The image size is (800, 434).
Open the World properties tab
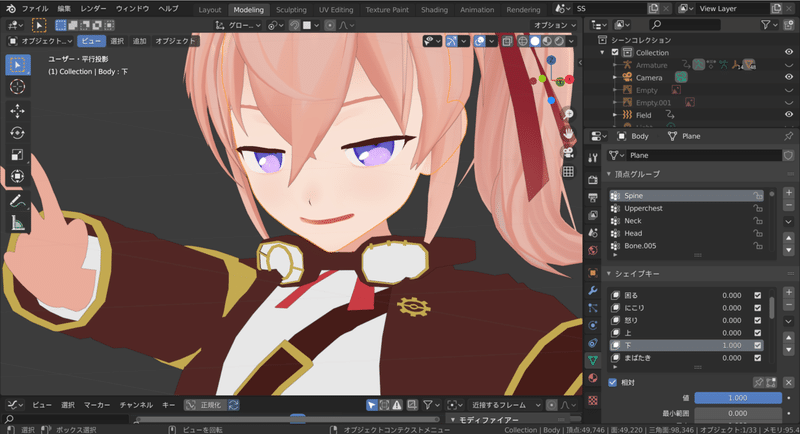tap(592, 250)
